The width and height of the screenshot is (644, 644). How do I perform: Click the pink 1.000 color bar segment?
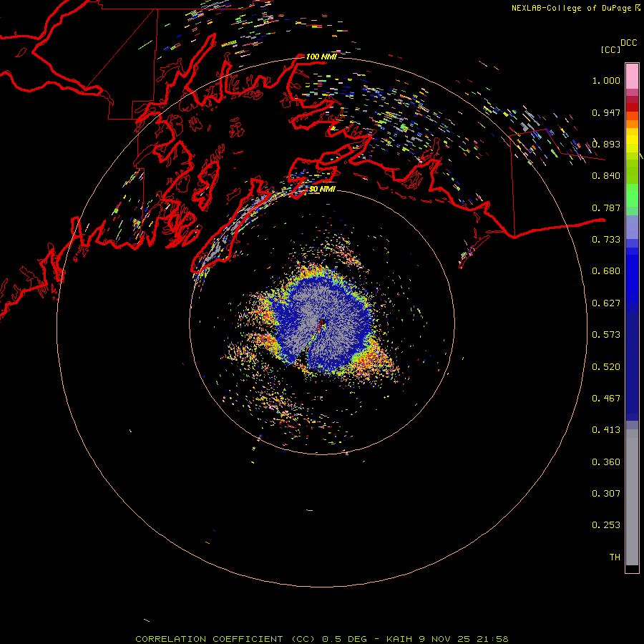632,77
